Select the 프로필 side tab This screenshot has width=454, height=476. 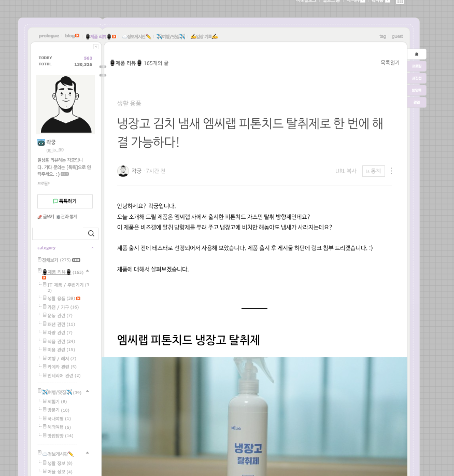[x=417, y=66]
